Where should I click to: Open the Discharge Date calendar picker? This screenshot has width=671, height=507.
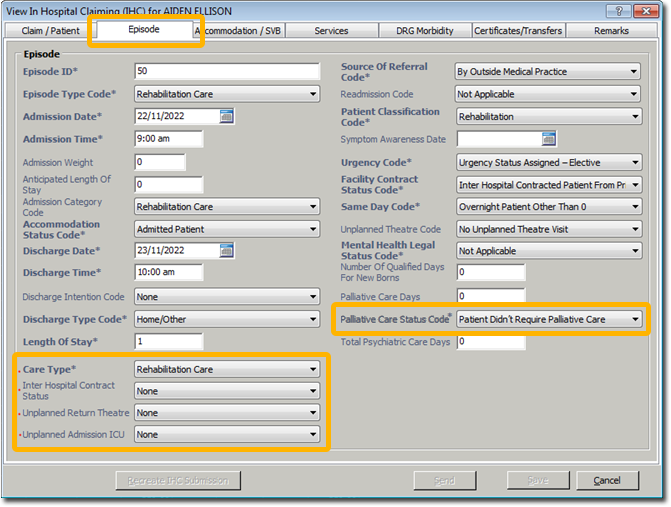click(227, 250)
